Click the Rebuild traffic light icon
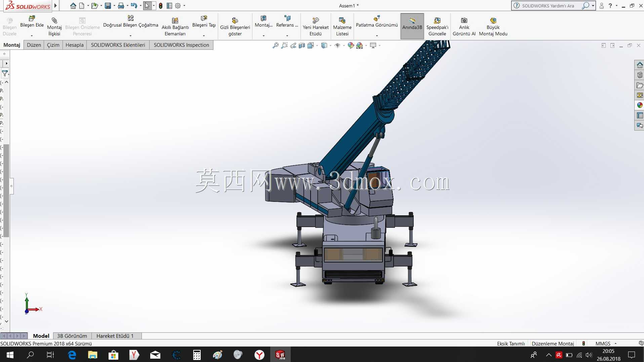Screen dimensions: 644x362 coord(161,6)
